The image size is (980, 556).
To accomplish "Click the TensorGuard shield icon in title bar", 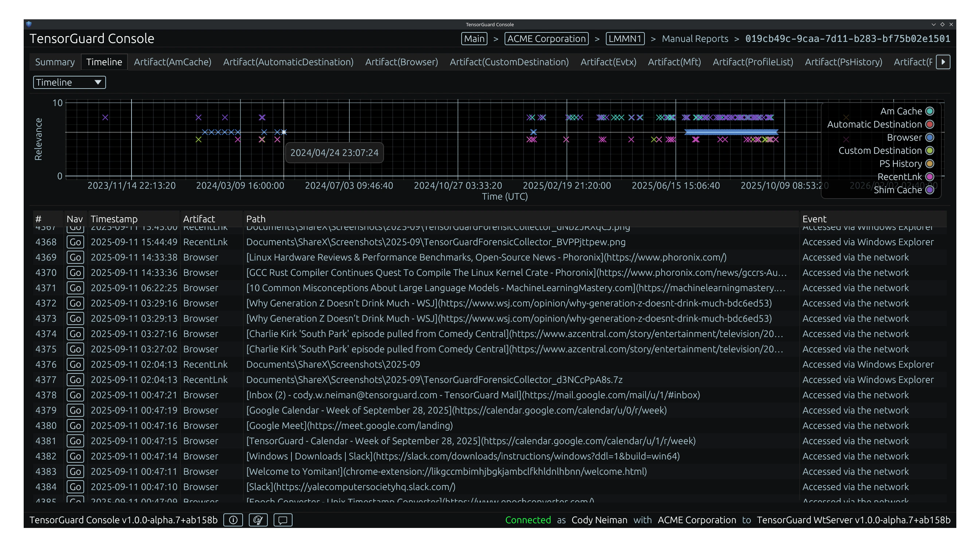I will point(29,24).
